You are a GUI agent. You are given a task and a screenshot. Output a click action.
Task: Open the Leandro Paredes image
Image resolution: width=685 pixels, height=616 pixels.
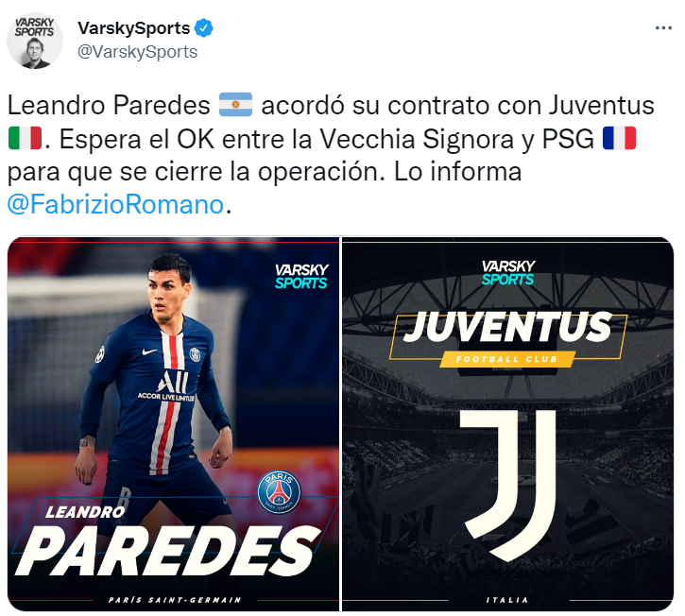(173, 424)
